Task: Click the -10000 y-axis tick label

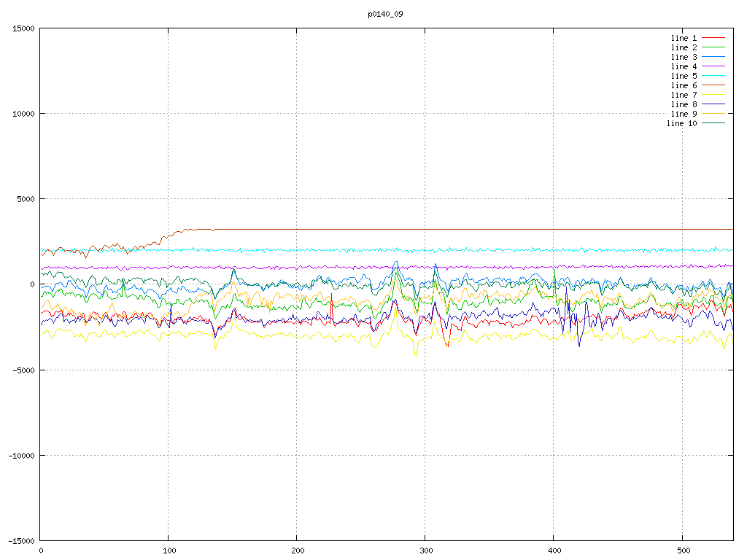Action: point(20,455)
